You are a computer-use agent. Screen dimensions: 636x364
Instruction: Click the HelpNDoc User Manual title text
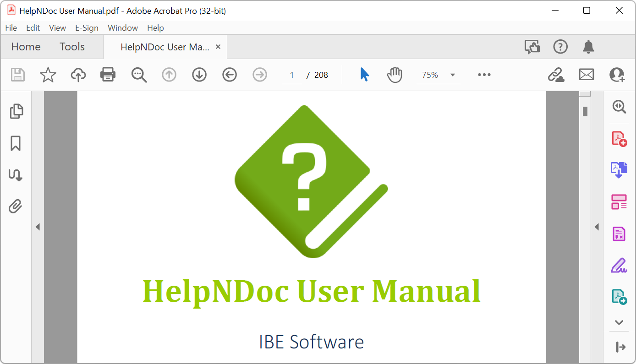[x=312, y=292]
